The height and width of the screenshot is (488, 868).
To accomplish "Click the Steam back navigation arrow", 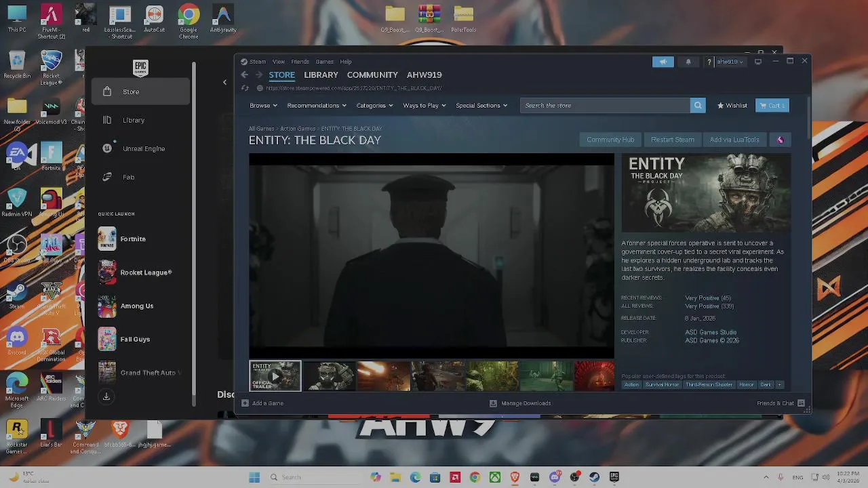I will 244,75.
